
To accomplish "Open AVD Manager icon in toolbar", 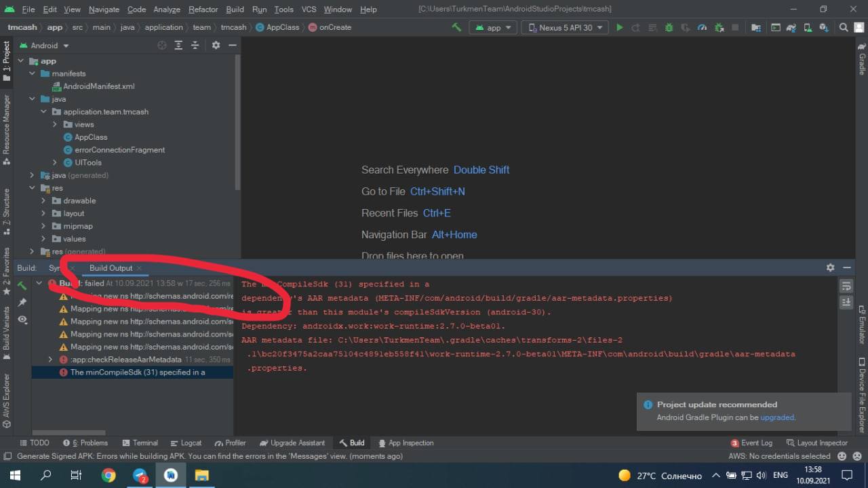I will (x=807, y=27).
